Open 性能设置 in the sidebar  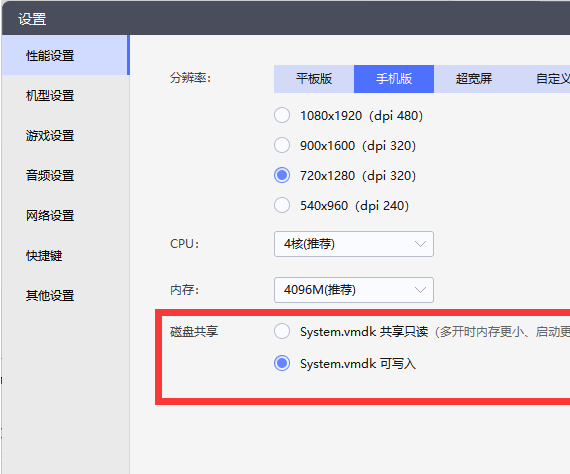(x=65, y=56)
